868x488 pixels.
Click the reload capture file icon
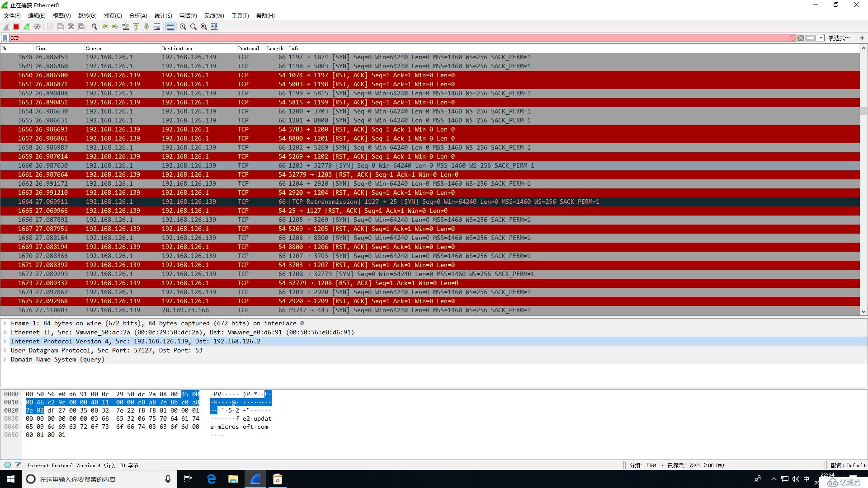(x=81, y=27)
